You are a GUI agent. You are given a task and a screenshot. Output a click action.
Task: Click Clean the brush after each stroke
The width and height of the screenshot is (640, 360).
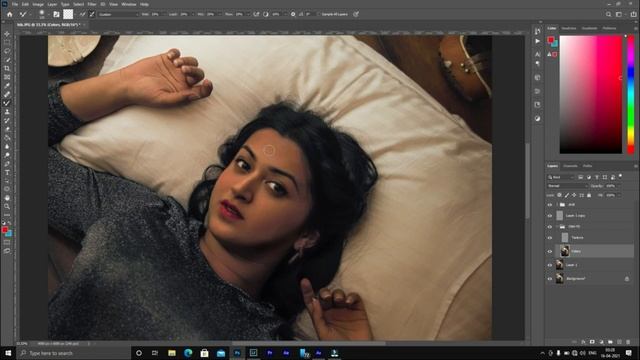coord(92,14)
